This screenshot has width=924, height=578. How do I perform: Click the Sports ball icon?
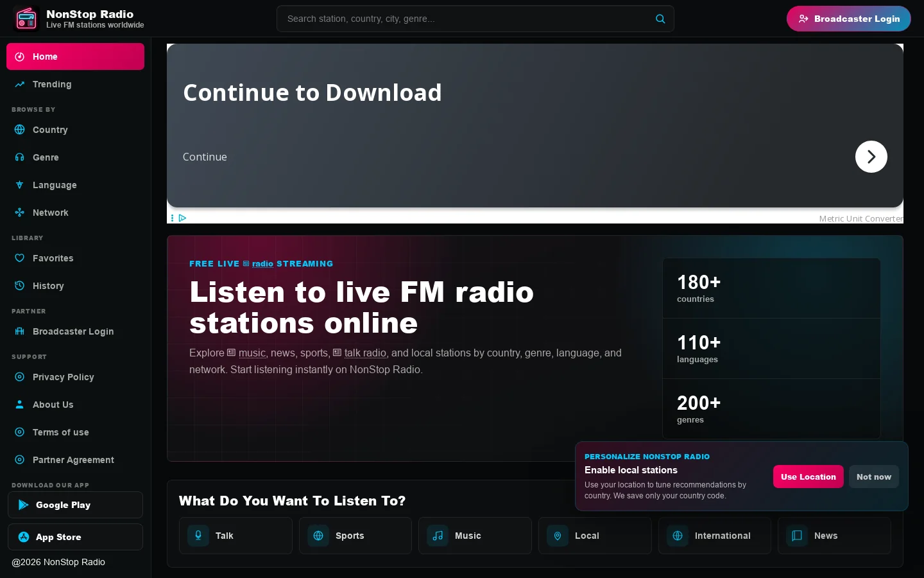318,536
